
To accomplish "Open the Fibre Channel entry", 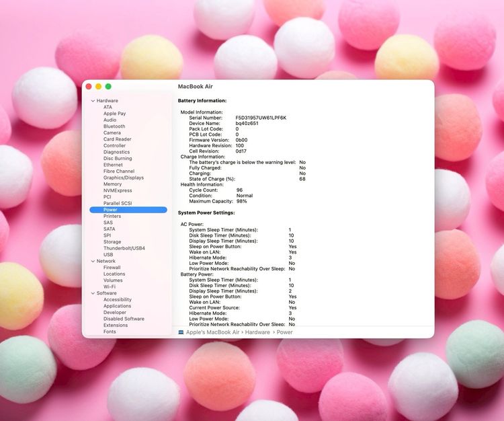I will click(119, 171).
